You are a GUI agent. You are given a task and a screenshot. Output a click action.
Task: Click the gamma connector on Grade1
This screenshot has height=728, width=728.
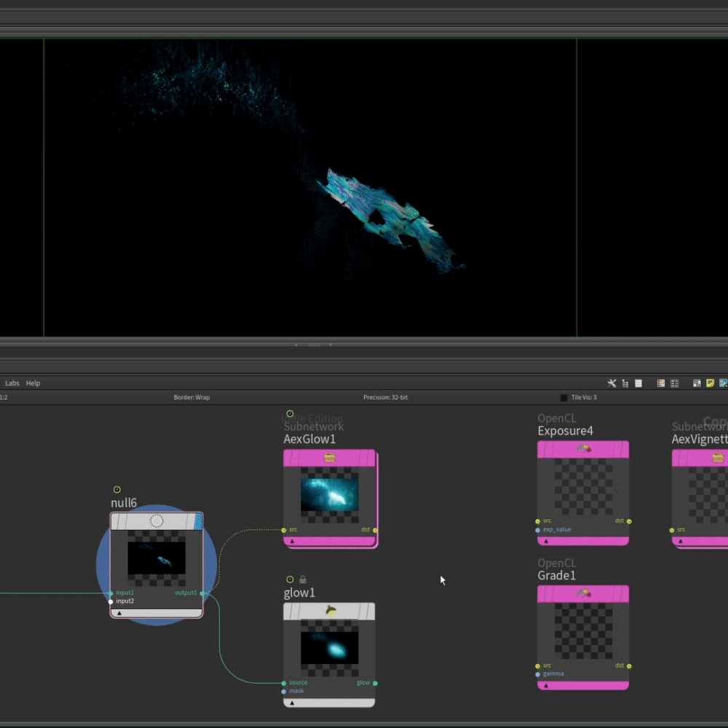538,674
